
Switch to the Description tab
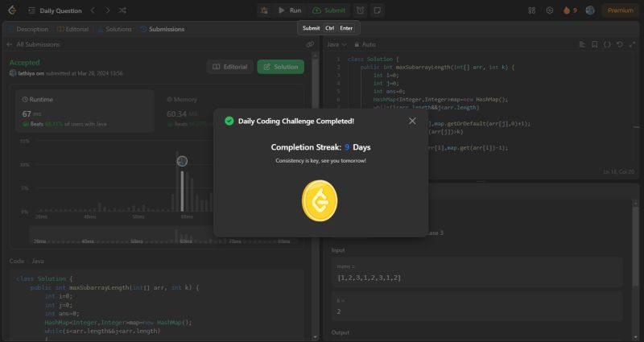[x=29, y=29]
